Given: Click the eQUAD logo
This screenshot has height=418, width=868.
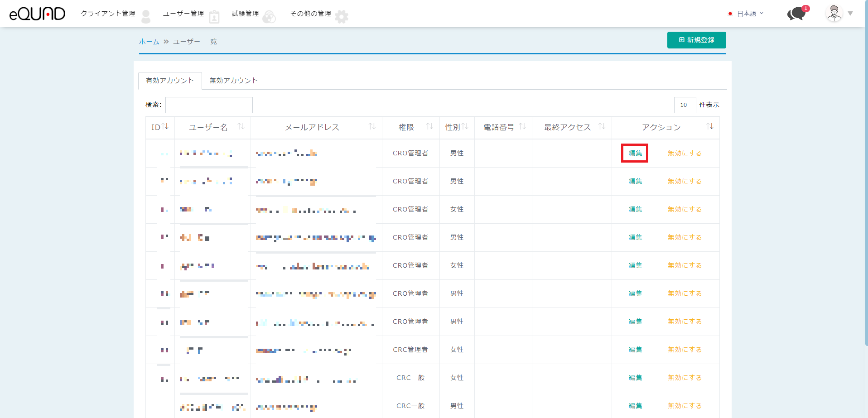Looking at the screenshot, I should [x=37, y=14].
